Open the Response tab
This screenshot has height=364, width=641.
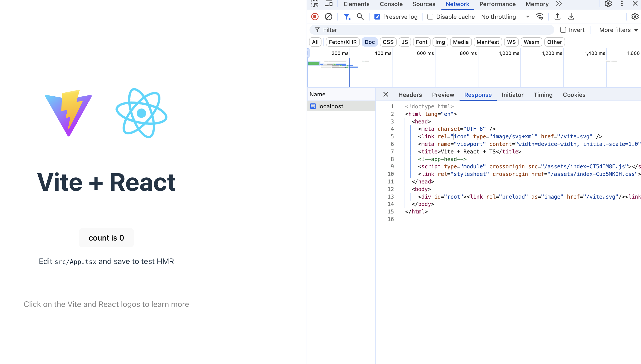pyautogui.click(x=478, y=95)
